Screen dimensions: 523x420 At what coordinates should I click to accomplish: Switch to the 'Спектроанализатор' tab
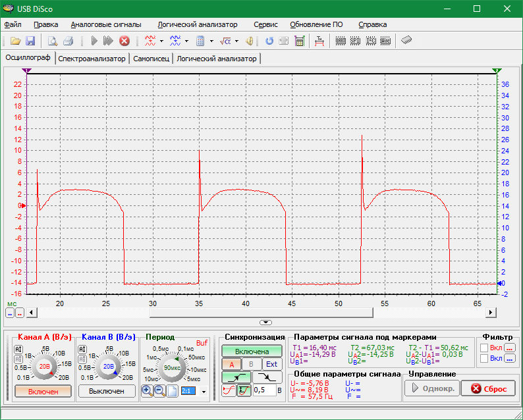(92, 59)
